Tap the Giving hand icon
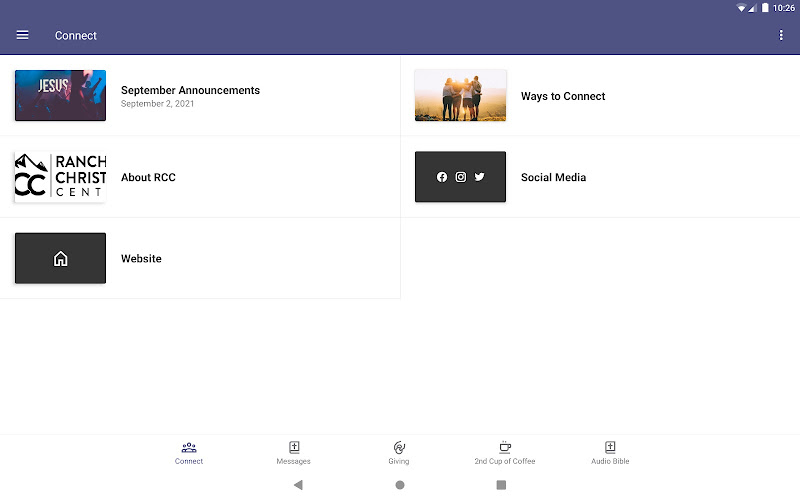The height and width of the screenshot is (500, 800). [399, 447]
